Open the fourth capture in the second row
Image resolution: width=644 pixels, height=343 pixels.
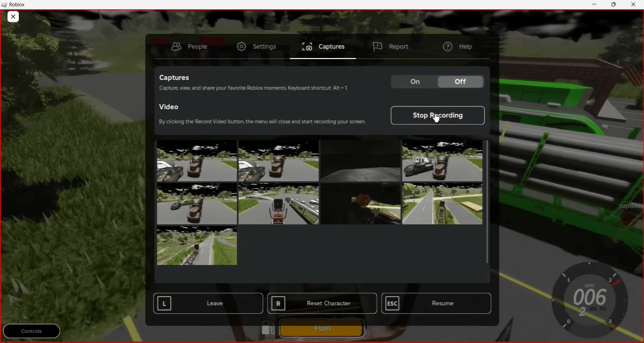[442, 204]
